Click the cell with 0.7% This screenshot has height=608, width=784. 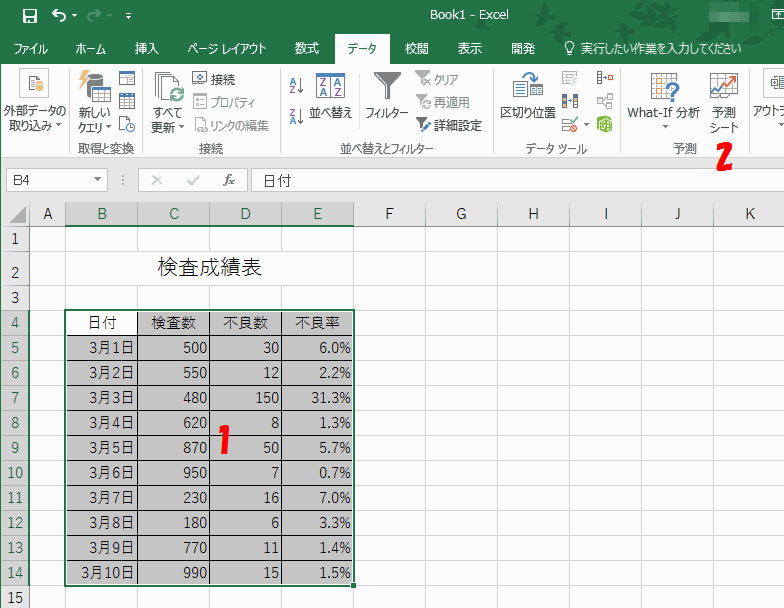(x=318, y=473)
